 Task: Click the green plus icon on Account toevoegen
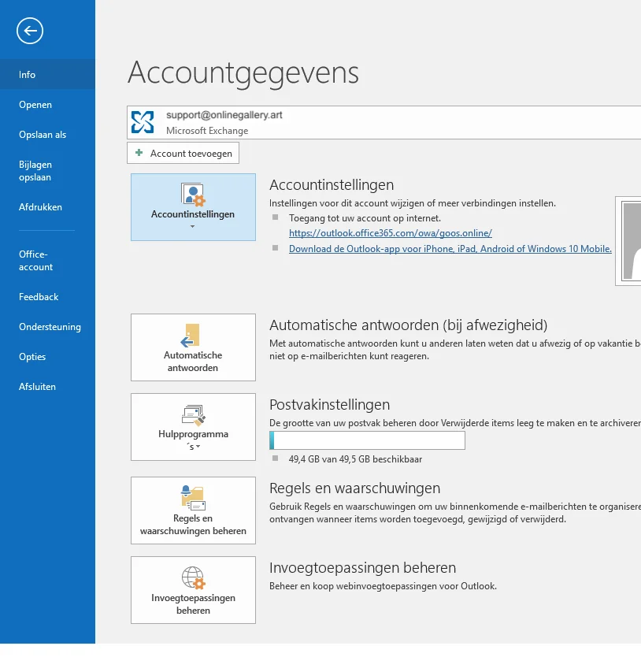139,153
